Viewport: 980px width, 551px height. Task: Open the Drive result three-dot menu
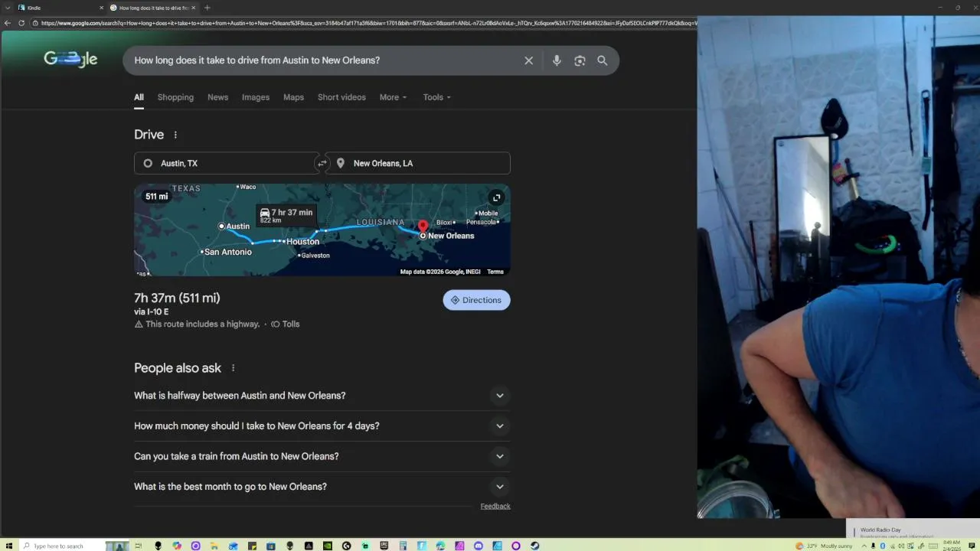[x=175, y=135]
